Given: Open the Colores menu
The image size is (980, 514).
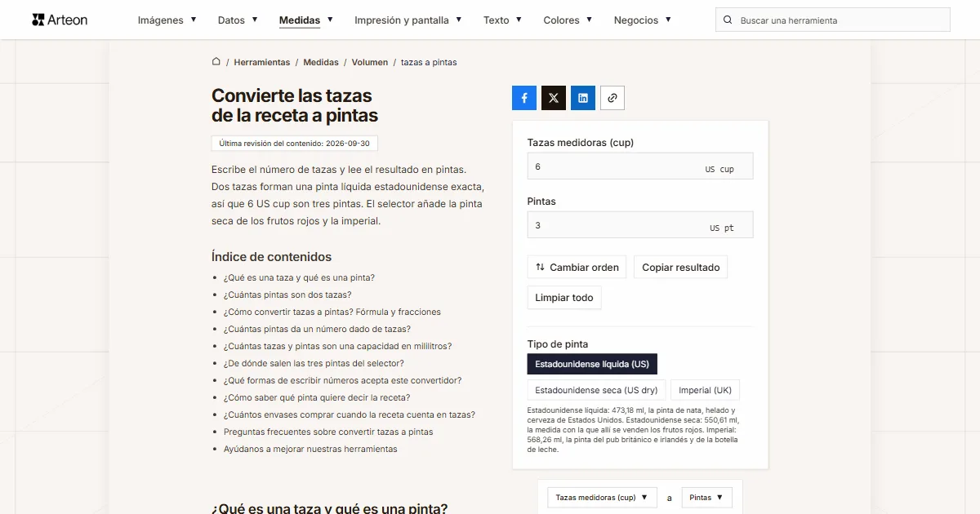Looking at the screenshot, I should click(568, 20).
